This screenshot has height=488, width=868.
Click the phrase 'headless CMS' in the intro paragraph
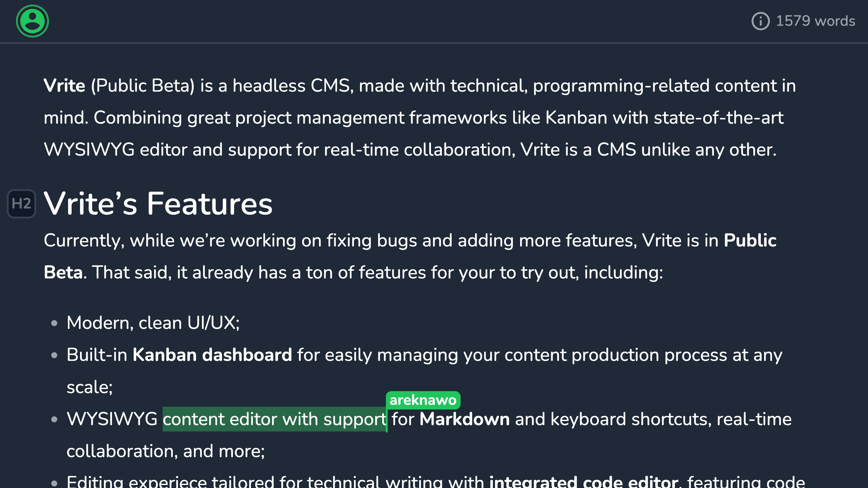291,86
